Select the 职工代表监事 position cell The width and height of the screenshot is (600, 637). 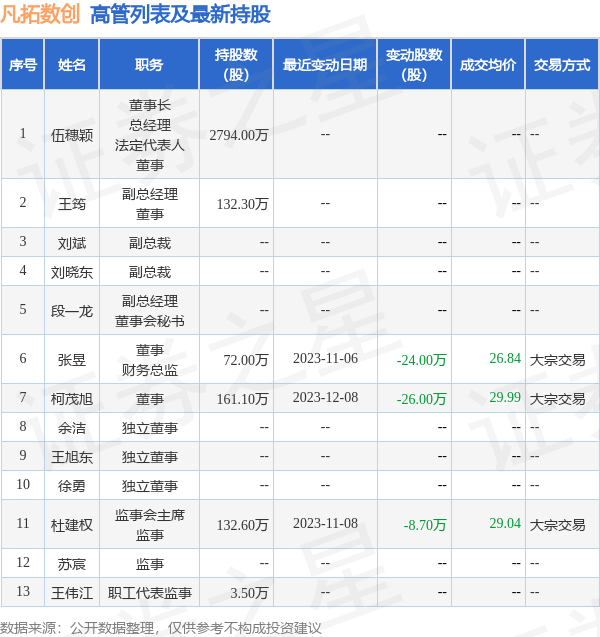click(x=149, y=593)
